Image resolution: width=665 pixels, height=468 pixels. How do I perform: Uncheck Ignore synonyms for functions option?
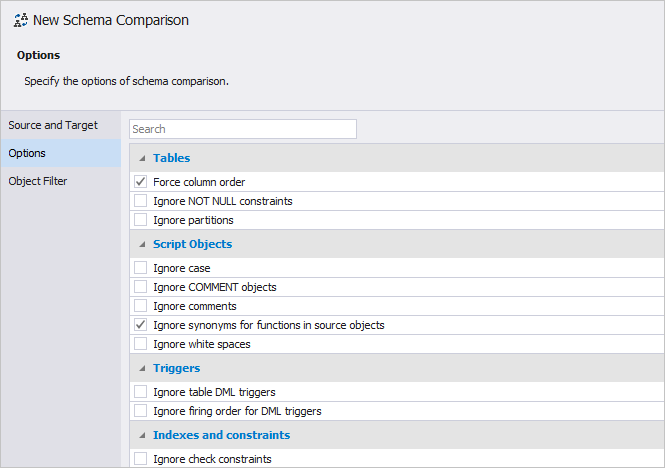140,325
